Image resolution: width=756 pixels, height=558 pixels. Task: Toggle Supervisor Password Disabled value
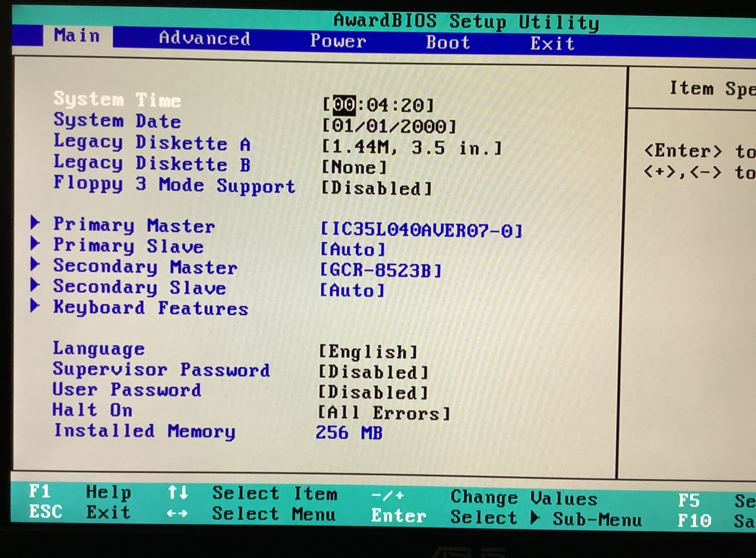pos(373,372)
